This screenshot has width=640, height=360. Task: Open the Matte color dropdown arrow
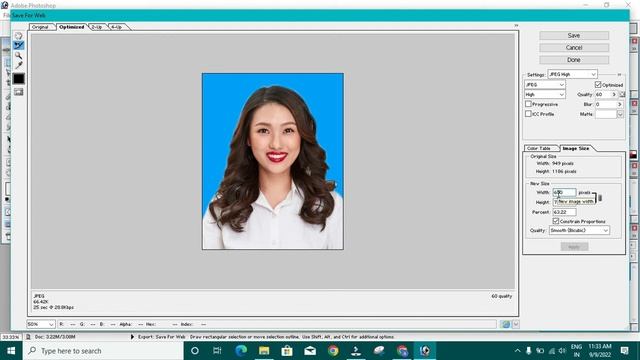620,114
